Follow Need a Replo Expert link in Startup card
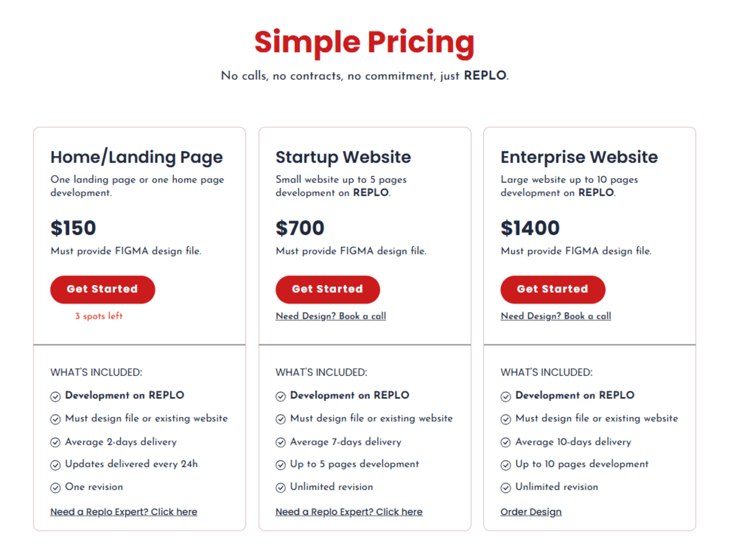Screen dimensions: 733x560 click(x=349, y=512)
